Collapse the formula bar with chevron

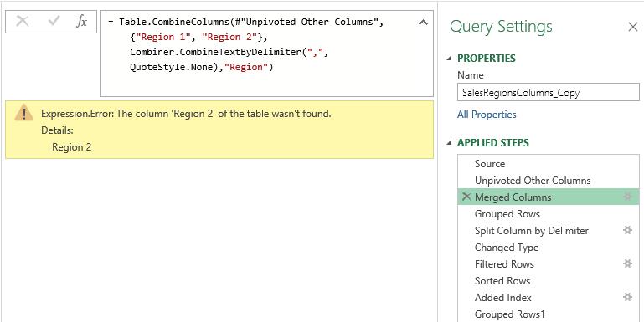(x=423, y=23)
